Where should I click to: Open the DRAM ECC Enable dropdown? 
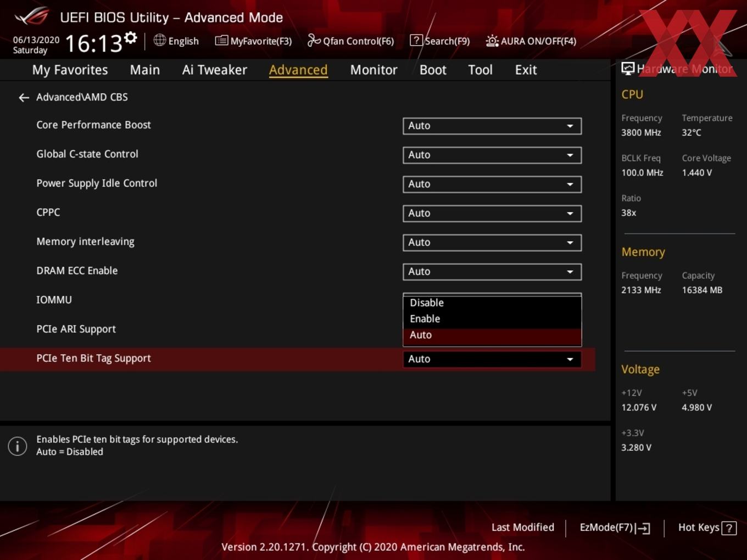pyautogui.click(x=492, y=271)
